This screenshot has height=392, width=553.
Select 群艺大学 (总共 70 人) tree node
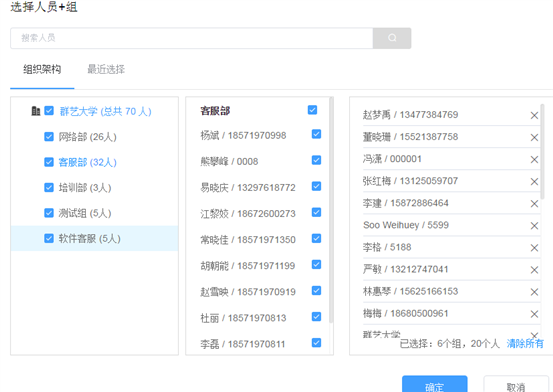coord(105,111)
